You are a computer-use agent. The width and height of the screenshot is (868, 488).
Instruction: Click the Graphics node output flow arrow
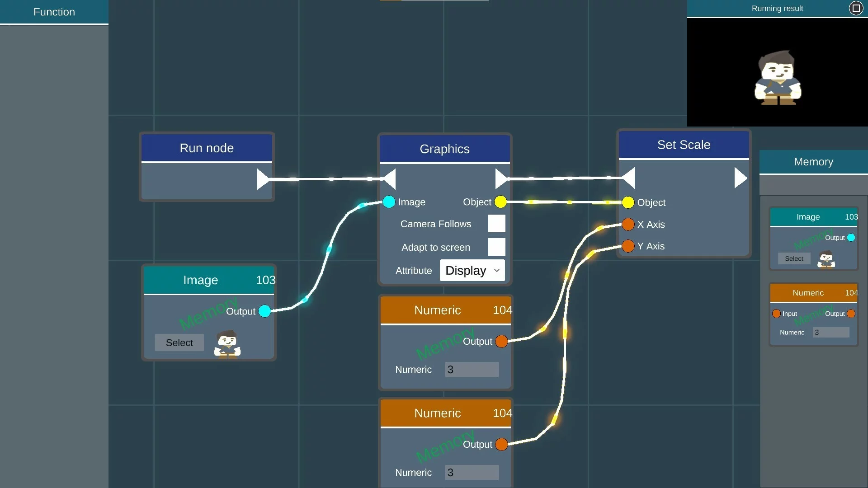[x=501, y=178]
